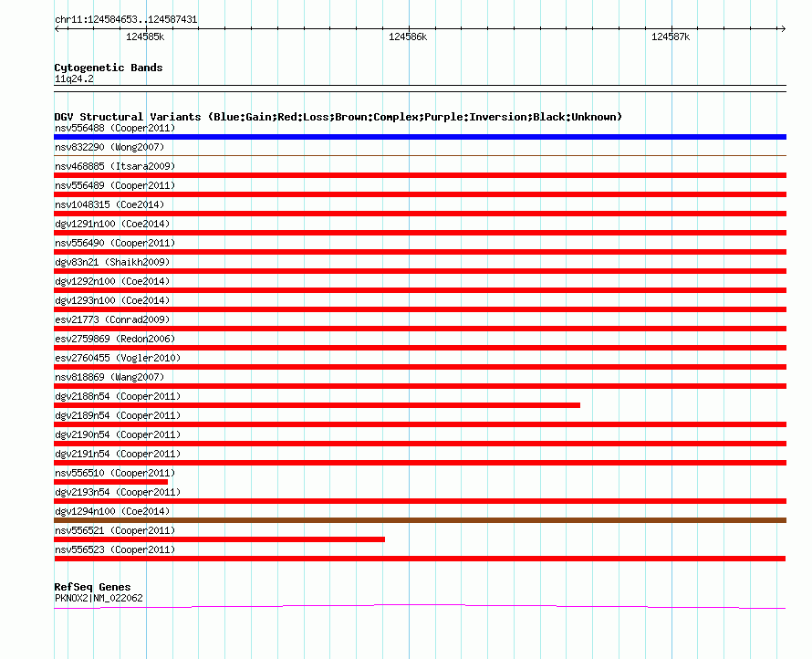Open the nsv556489 (Cooper2011) label
812x659 pixels.
point(115,185)
